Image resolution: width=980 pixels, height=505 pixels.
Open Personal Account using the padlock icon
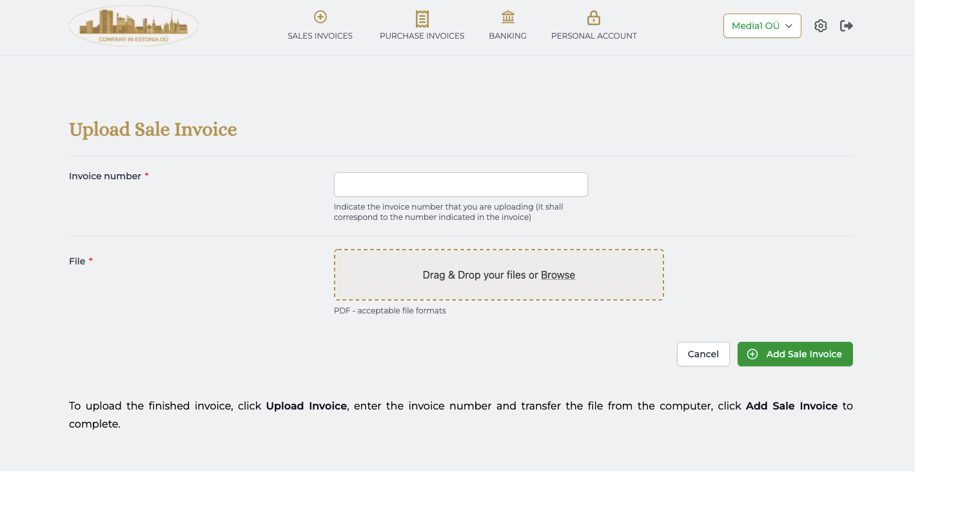click(594, 17)
